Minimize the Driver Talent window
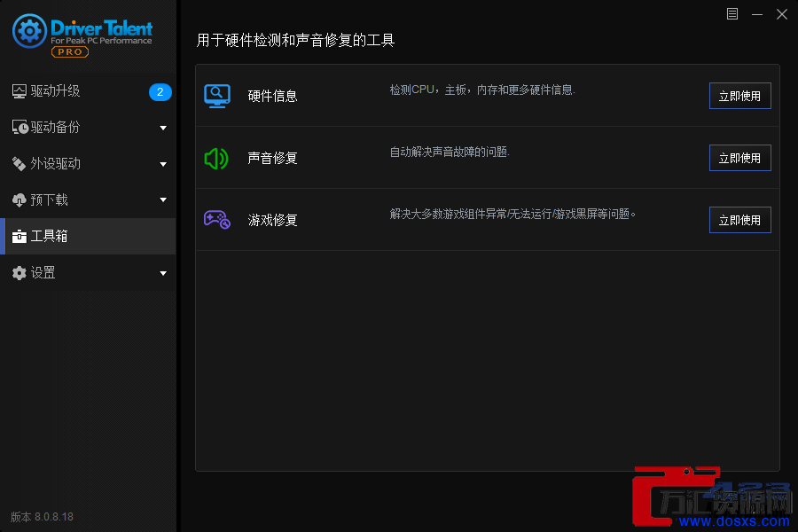Viewport: 798px width, 532px height. (x=757, y=14)
